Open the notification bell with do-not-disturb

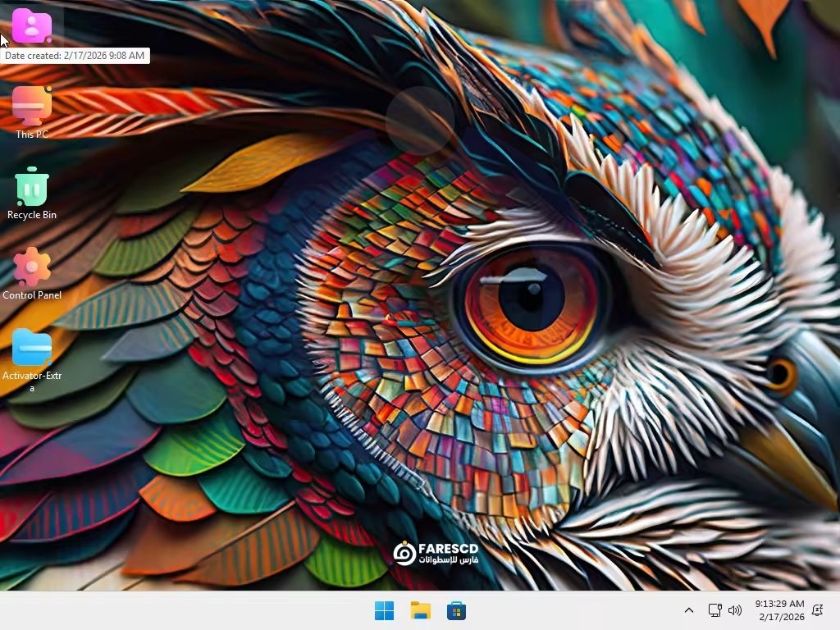(817, 610)
